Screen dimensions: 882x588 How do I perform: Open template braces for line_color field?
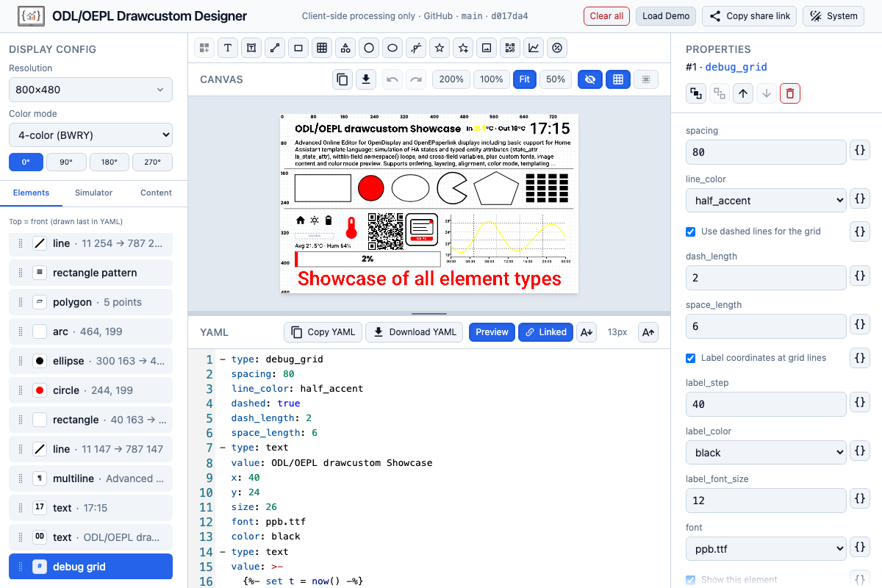860,199
